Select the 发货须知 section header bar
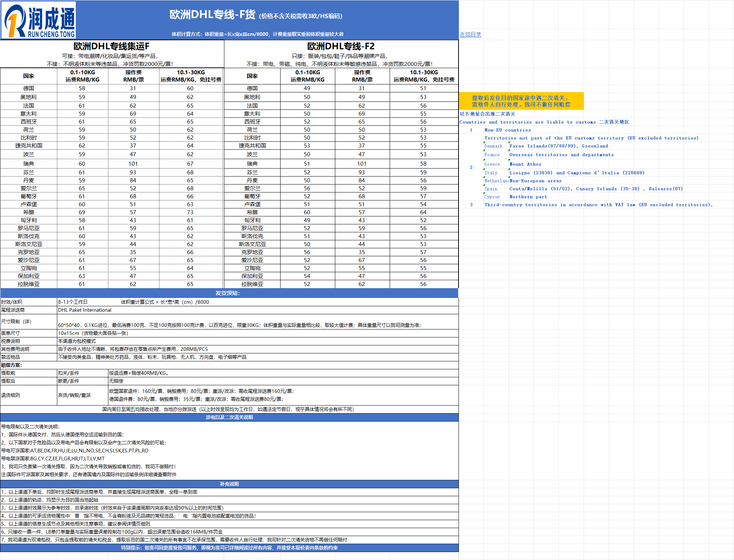The width and height of the screenshot is (734, 560). (229, 293)
